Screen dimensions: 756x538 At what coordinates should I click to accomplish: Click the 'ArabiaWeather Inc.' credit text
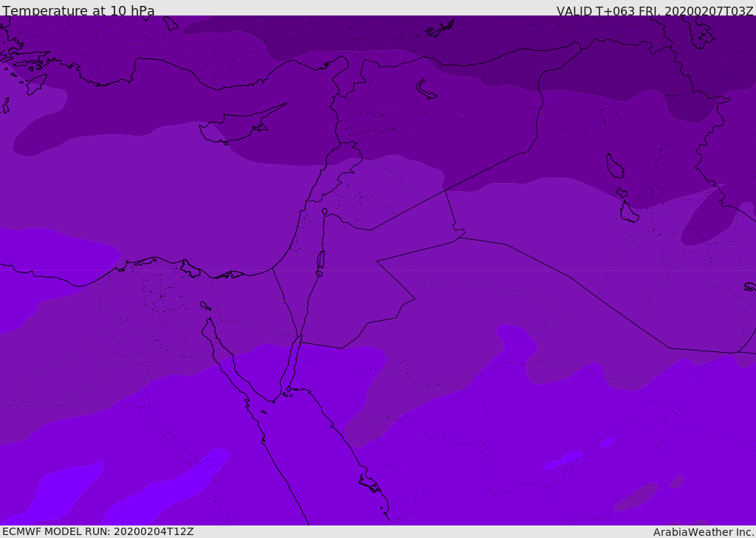pos(703,532)
